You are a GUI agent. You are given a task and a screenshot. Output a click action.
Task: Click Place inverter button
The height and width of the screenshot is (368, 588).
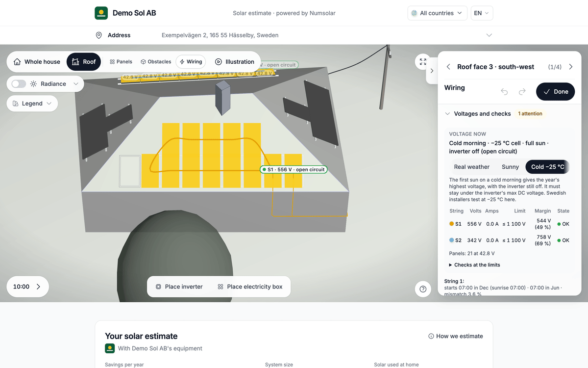179,287
